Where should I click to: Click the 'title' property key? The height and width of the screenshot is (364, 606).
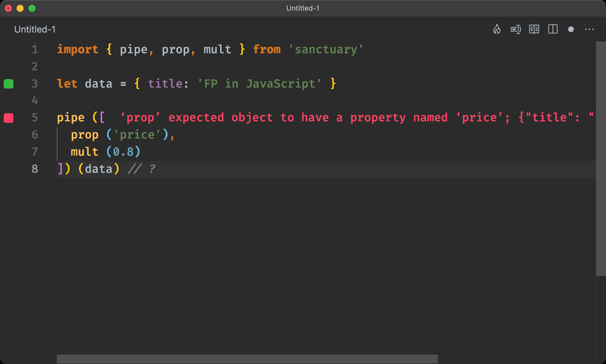coord(165,84)
